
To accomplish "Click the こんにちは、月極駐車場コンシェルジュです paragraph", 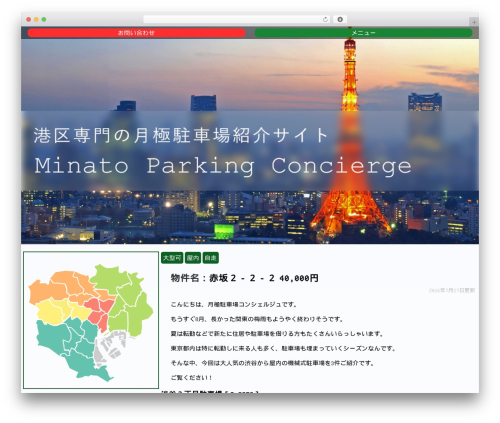I will click(x=234, y=304).
